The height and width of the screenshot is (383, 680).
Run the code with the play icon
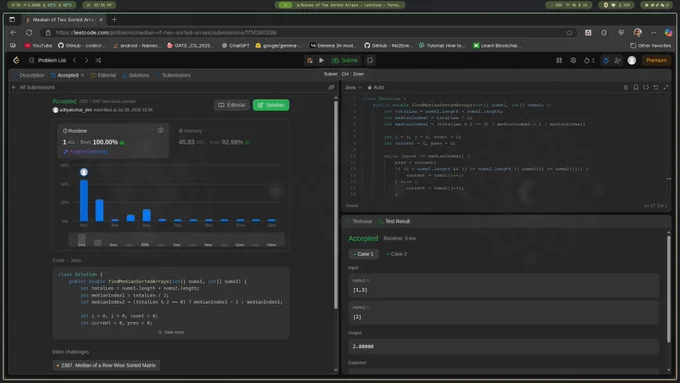pyautogui.click(x=321, y=60)
